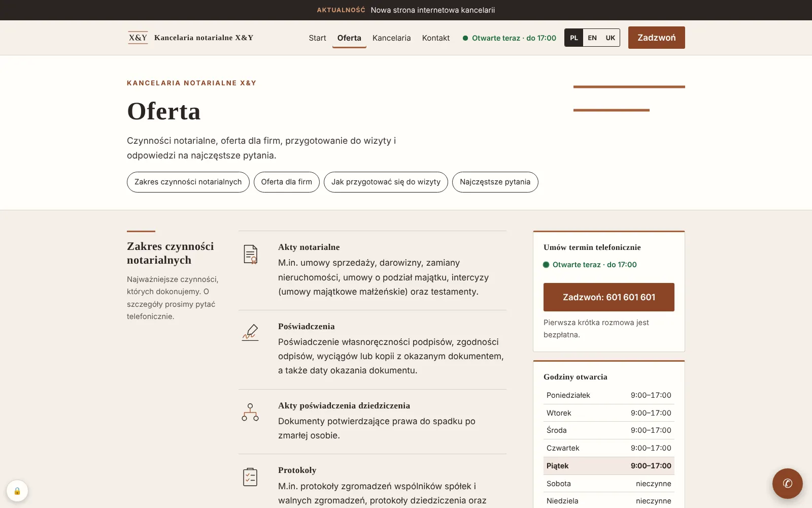812x508 pixels.
Task: Jump to Najczęstsze pytania section
Action: click(495, 182)
